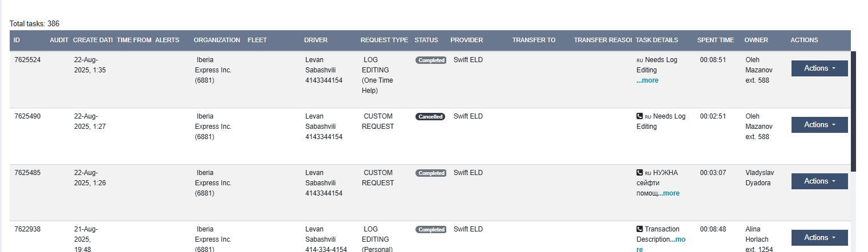The width and height of the screenshot is (868, 252).
Task: Sort by STATUS column header
Action: point(426,40)
